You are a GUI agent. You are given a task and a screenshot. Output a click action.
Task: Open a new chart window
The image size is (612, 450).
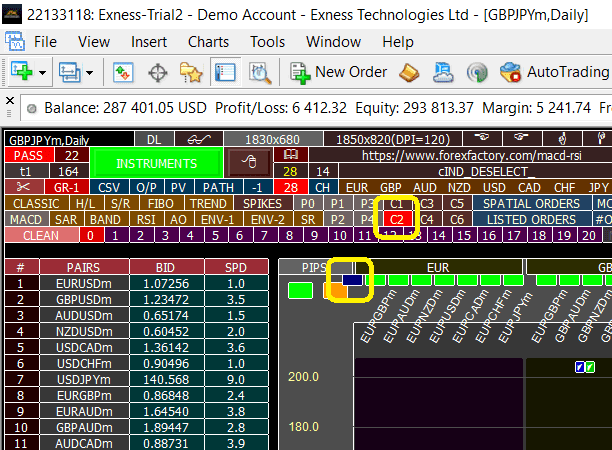22,72
